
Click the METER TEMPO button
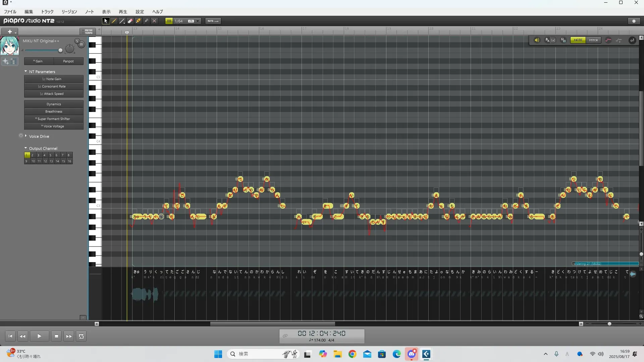(88, 32)
